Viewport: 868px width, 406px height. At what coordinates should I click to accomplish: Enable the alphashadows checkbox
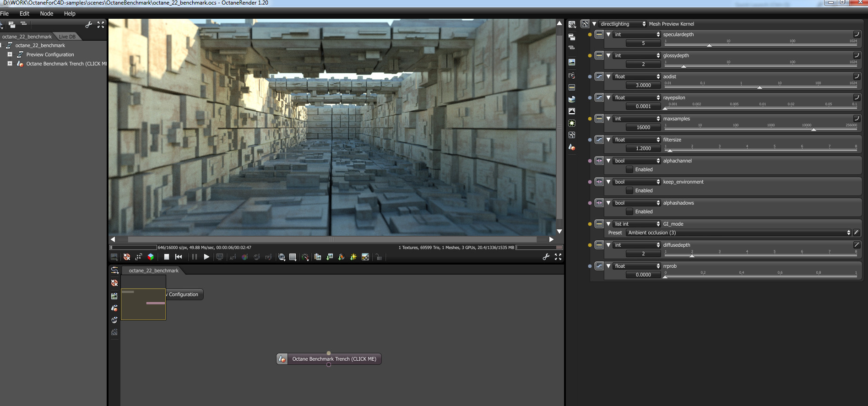click(629, 211)
